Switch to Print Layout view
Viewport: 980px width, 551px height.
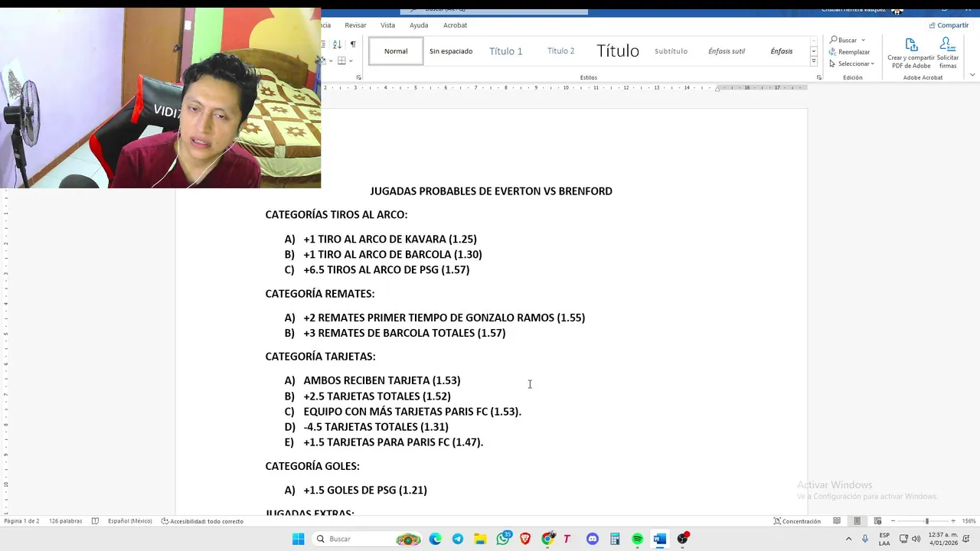pos(857,521)
